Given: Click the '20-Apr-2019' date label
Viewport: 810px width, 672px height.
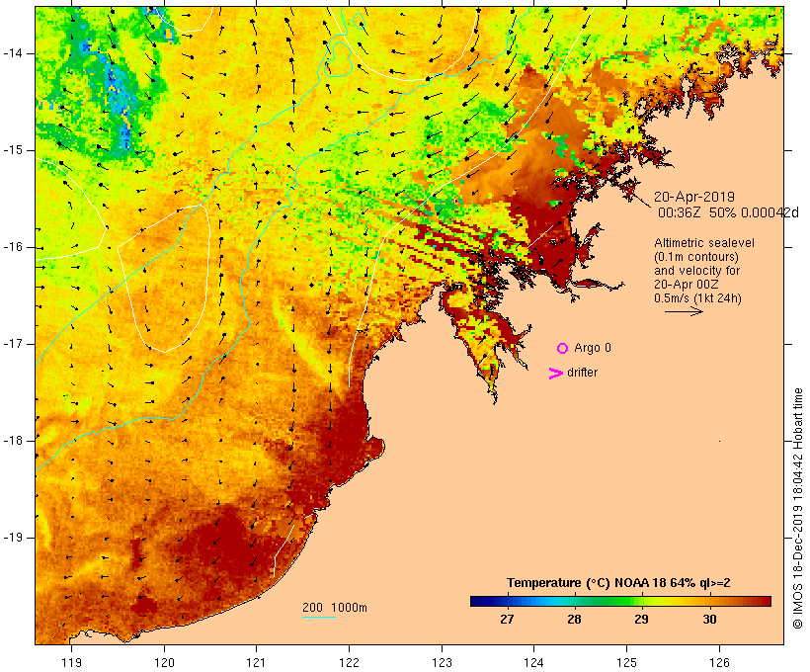Looking at the screenshot, I should click(x=694, y=197).
